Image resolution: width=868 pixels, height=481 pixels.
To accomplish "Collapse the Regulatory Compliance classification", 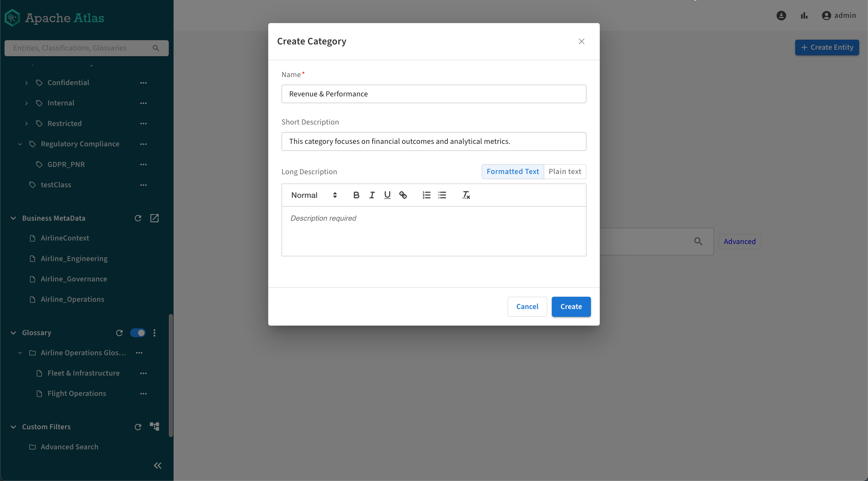I will click(x=20, y=144).
